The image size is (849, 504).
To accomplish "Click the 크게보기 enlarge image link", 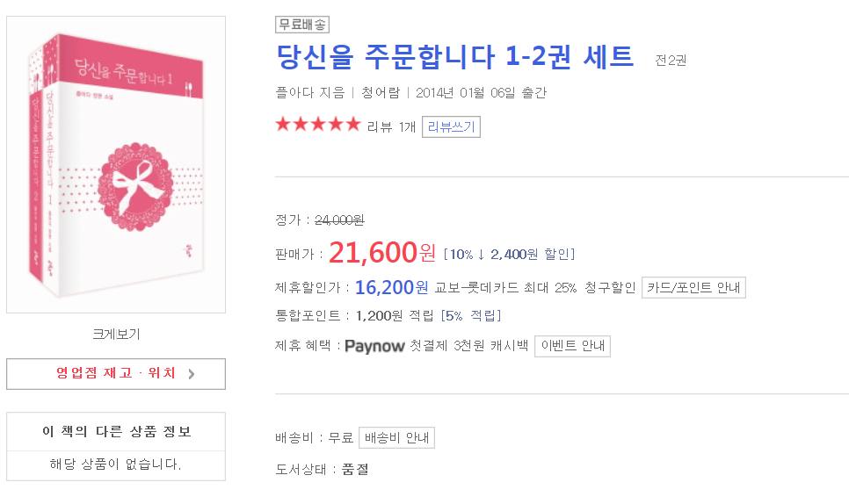I will pyautogui.click(x=116, y=334).
